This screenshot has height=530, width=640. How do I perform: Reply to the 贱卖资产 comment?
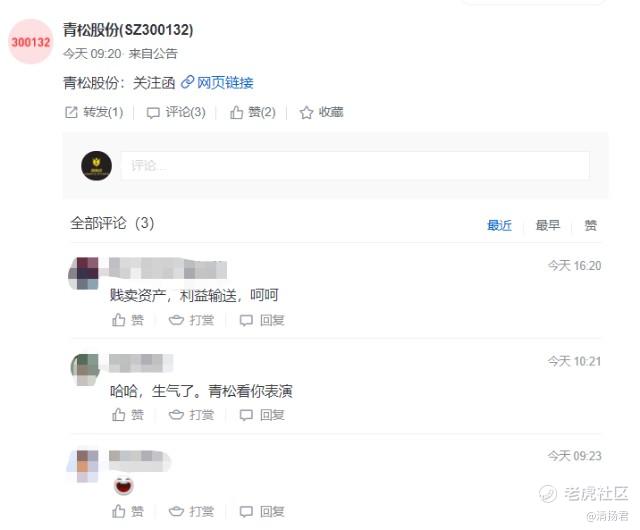(262, 320)
